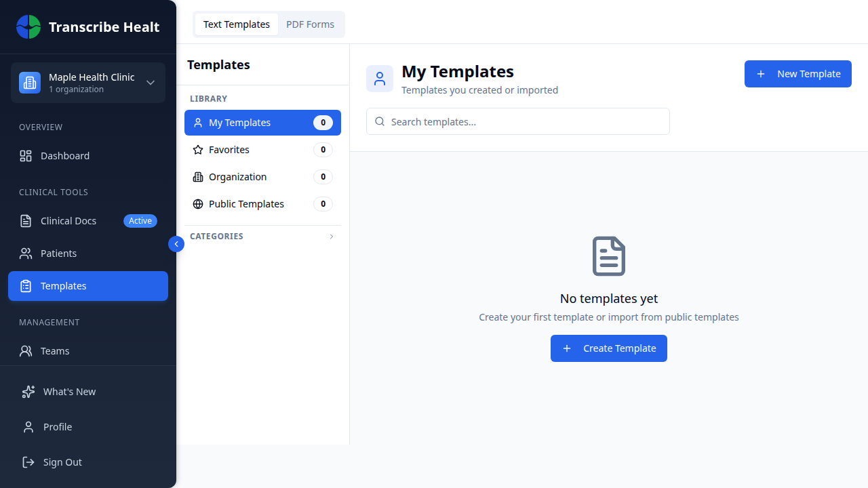Select the Sign Out icon
868x488 pixels.
click(x=27, y=462)
